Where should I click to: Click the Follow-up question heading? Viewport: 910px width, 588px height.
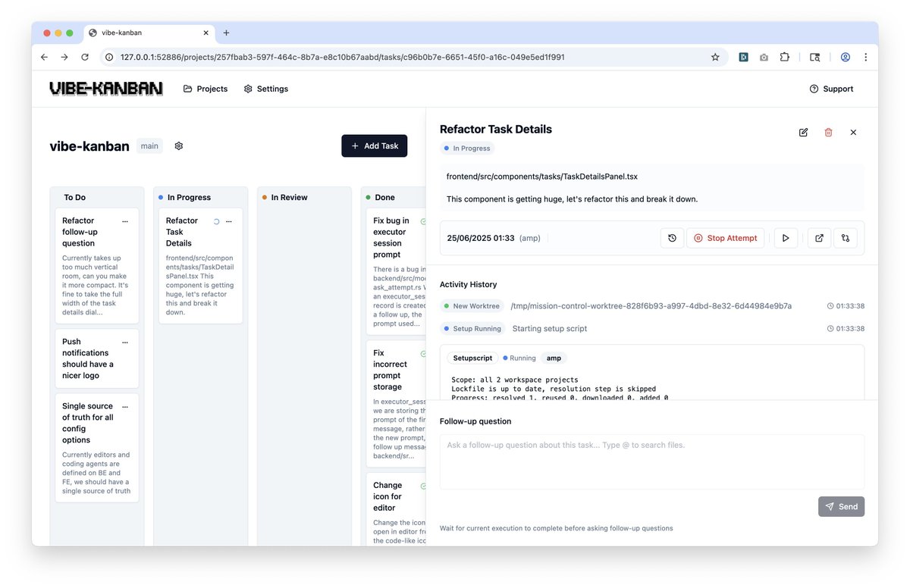pyautogui.click(x=475, y=421)
